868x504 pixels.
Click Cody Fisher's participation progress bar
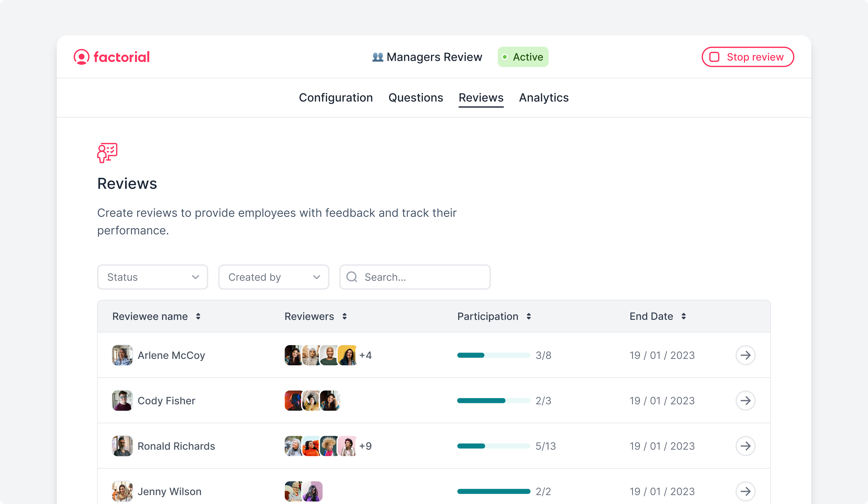tap(494, 400)
